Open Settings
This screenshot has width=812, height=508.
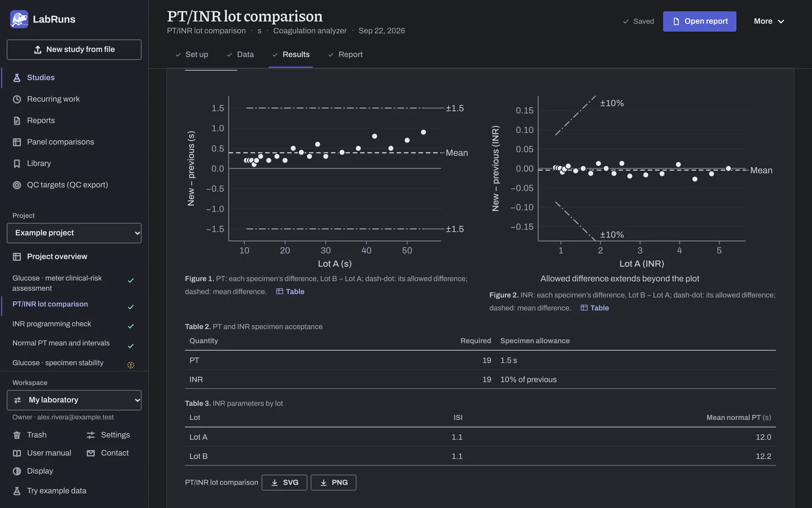point(108,435)
